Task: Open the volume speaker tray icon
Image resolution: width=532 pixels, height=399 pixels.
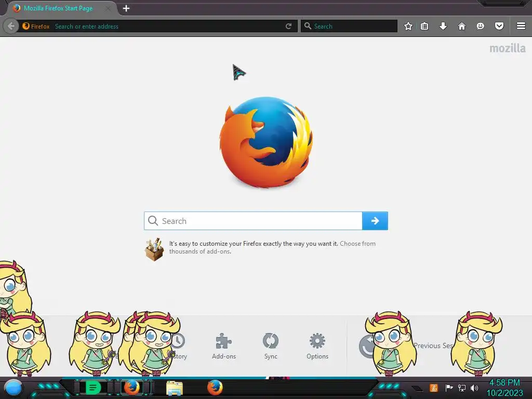Action: 474,388
